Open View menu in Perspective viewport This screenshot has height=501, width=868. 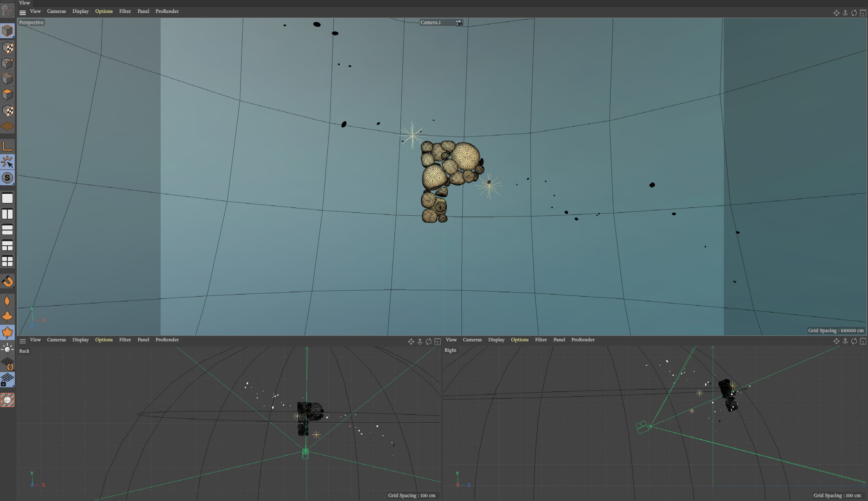(35, 11)
